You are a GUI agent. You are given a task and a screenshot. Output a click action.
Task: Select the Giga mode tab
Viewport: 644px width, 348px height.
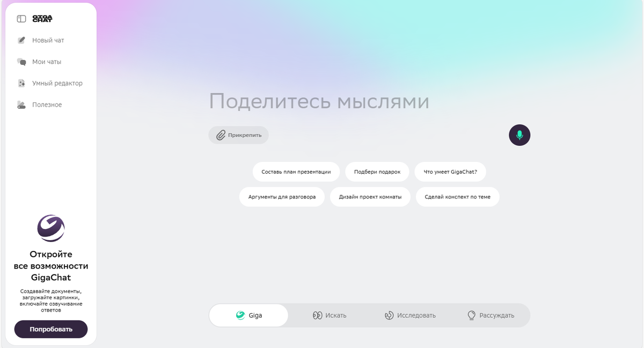248,315
